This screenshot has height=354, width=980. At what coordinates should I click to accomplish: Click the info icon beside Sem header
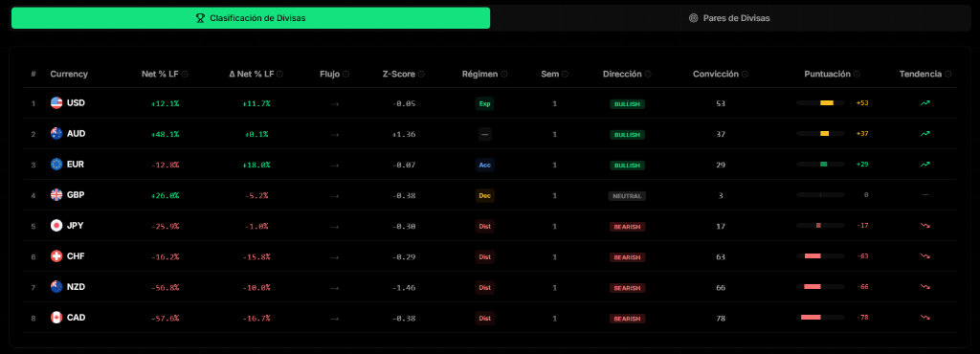tap(565, 75)
